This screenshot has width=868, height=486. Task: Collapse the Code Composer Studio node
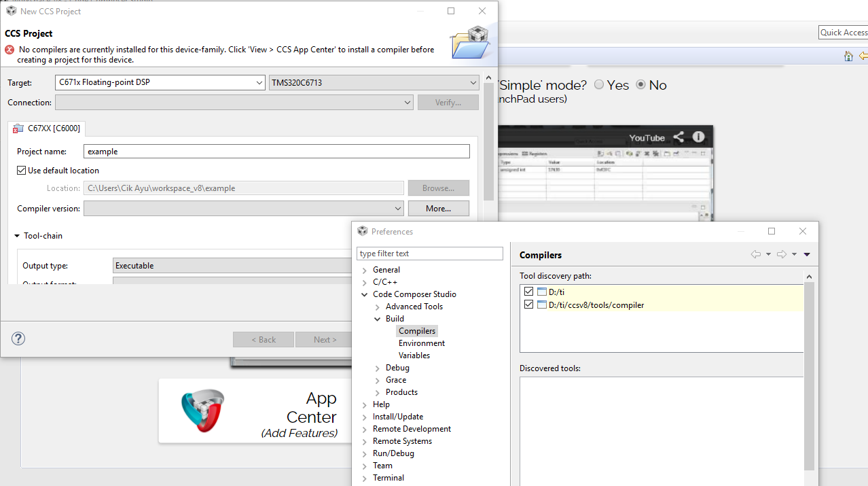[x=365, y=294]
